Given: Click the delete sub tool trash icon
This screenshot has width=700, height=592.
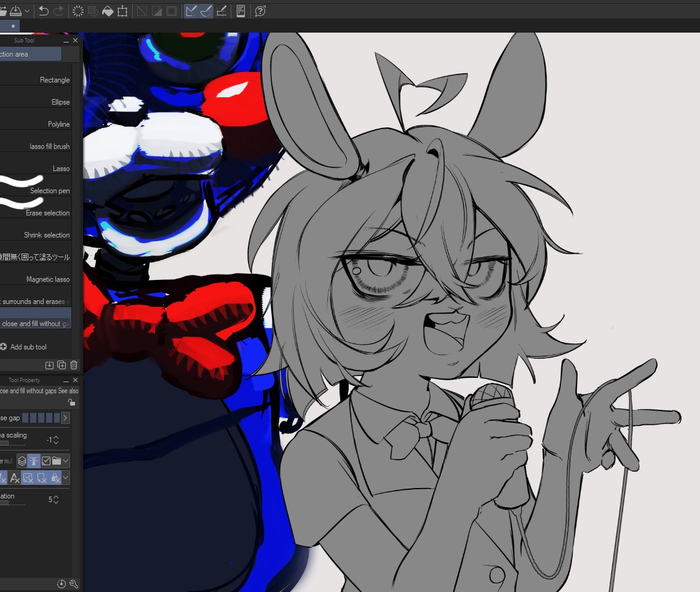Looking at the screenshot, I should 74,365.
